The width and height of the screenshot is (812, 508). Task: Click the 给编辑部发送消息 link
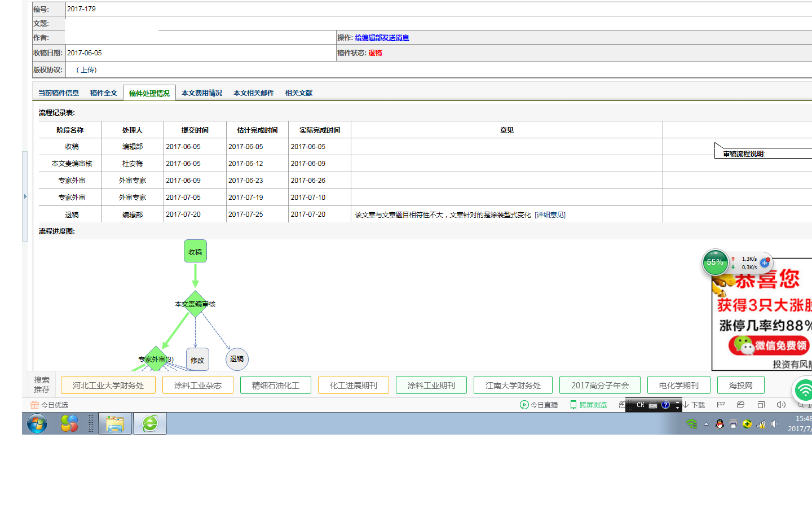coord(382,38)
